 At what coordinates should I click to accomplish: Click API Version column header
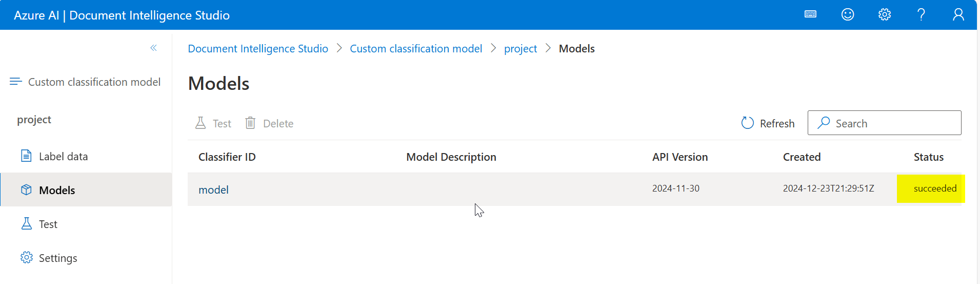pos(680,157)
